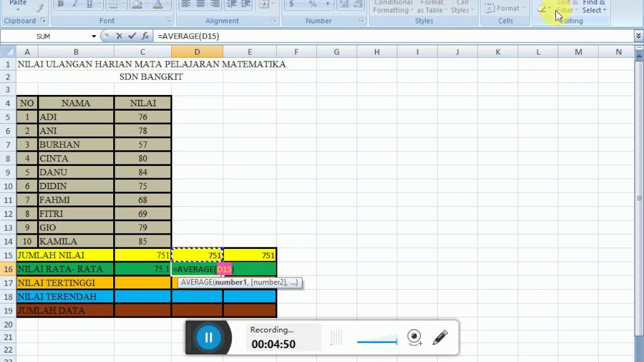This screenshot has width=644, height=362.
Task: Apply Percent style
Action: [313, 5]
